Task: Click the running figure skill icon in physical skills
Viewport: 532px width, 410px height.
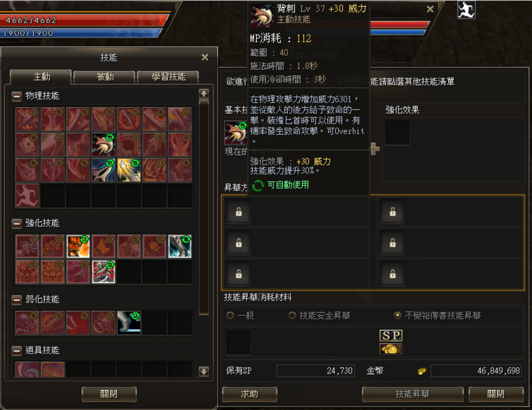Action: click(27, 196)
